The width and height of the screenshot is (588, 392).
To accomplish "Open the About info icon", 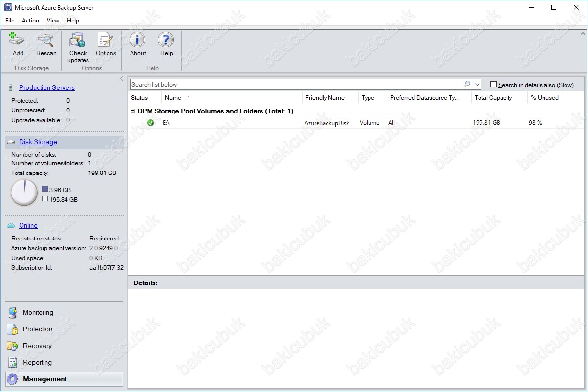I will click(x=138, y=40).
